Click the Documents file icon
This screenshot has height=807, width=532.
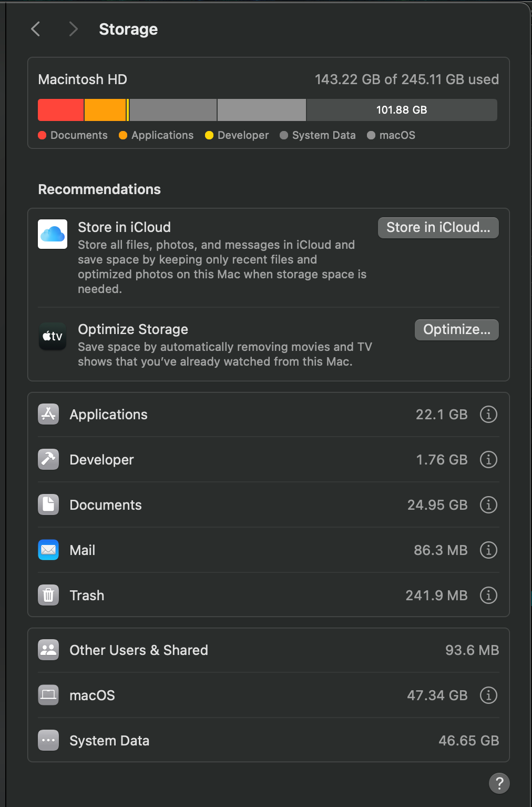[x=48, y=505]
